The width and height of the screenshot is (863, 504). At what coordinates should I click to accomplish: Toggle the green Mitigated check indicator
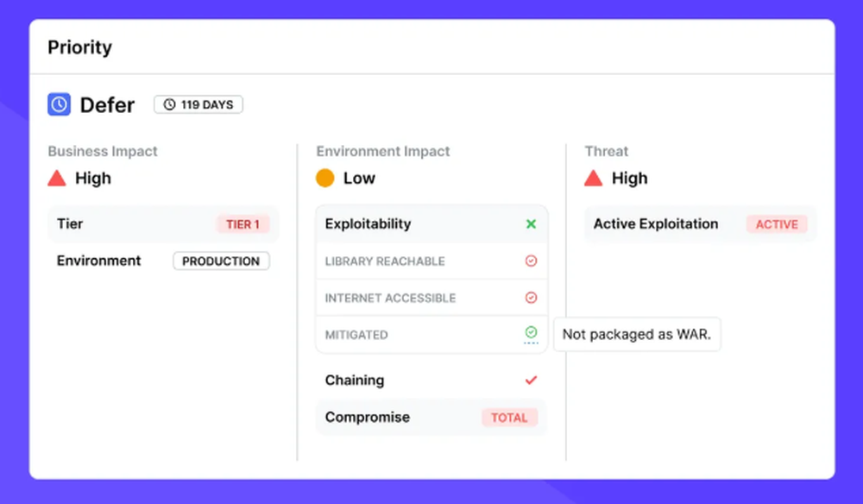pos(532,334)
